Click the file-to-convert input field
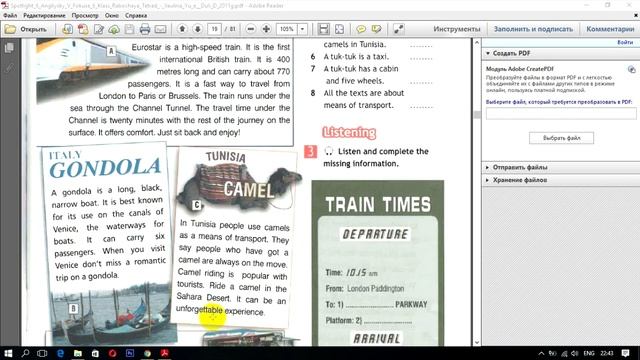The height and width of the screenshot is (360, 640). tap(561, 113)
